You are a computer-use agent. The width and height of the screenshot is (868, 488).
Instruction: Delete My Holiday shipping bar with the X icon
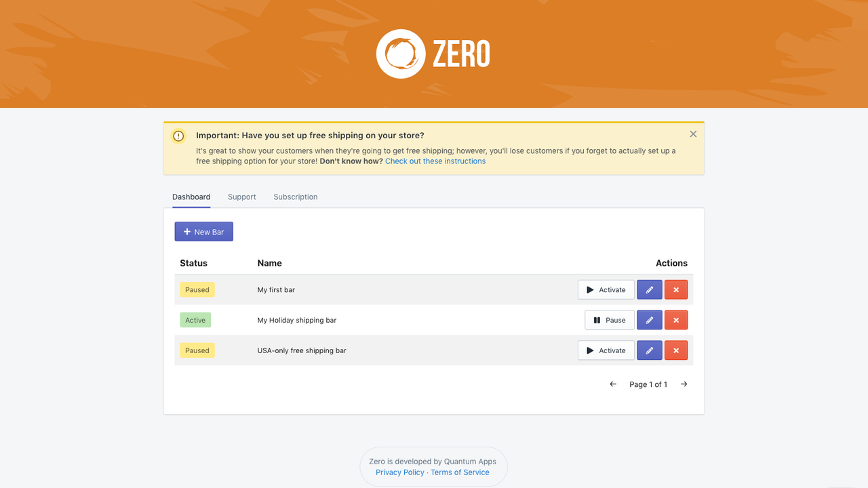[x=675, y=319]
